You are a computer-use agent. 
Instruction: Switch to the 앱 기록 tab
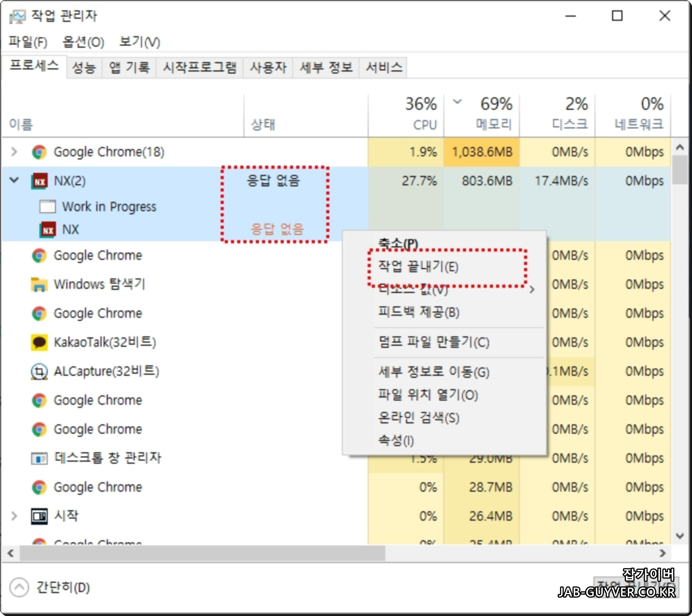129,68
